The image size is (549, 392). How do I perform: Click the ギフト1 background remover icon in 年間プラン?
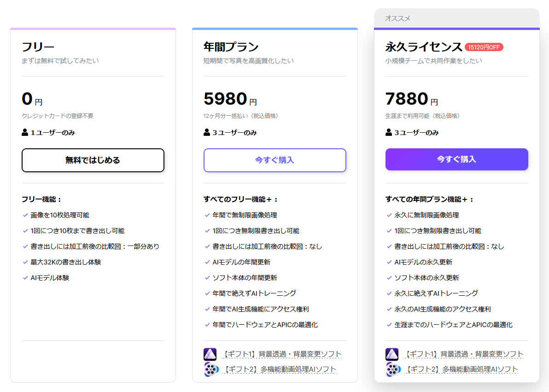point(210,354)
